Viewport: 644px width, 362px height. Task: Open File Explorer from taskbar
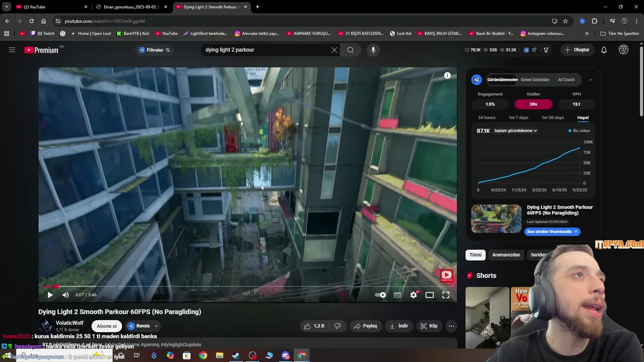click(x=219, y=355)
